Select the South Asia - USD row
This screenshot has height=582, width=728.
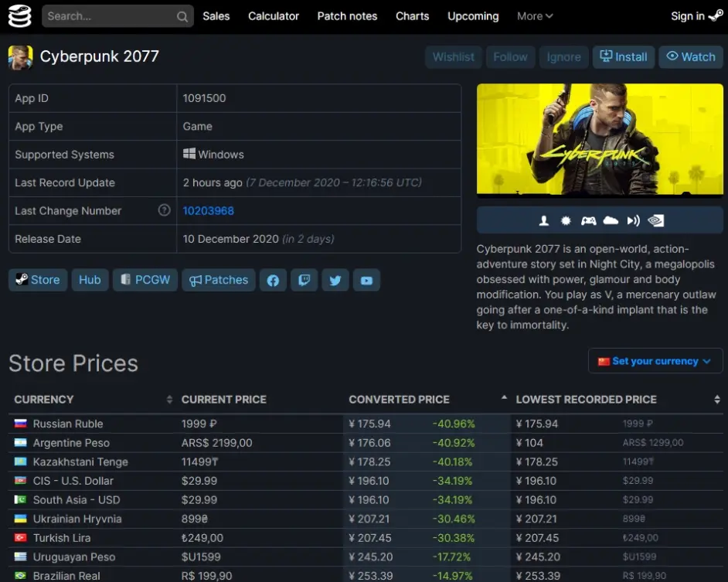366,500
